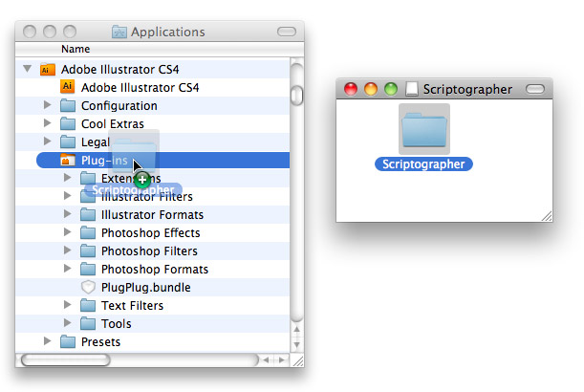Click the Text Filters folder icon
Image resolution: width=584 pixels, height=392 pixels.
pyautogui.click(x=88, y=306)
